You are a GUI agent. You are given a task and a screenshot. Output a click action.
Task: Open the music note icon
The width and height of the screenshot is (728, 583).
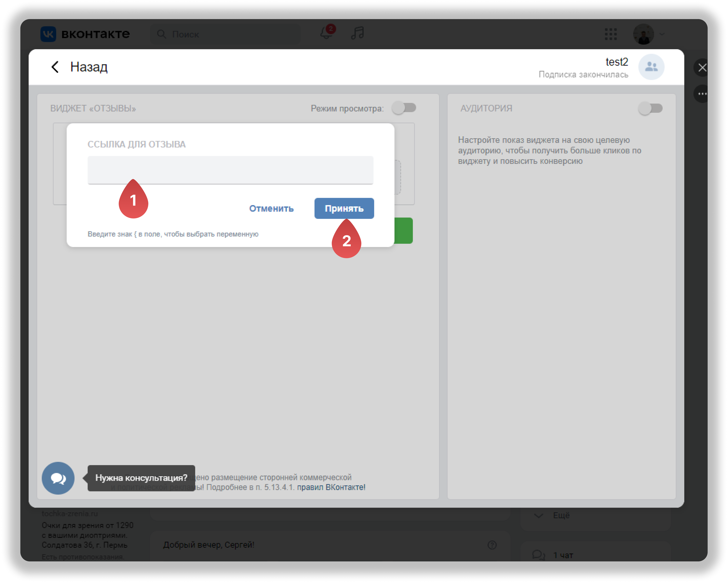click(357, 33)
